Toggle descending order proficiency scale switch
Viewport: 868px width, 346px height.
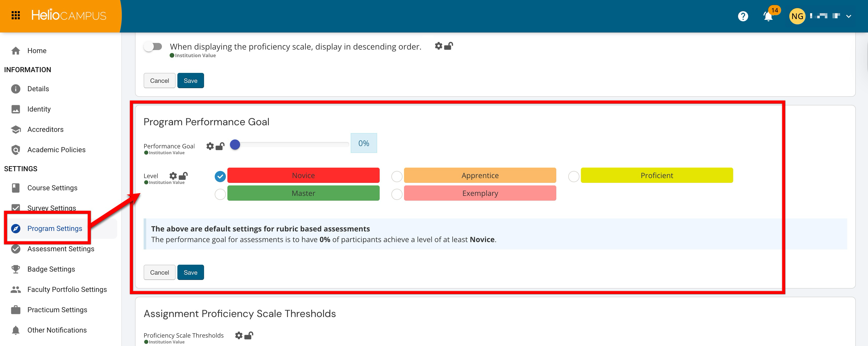[153, 46]
